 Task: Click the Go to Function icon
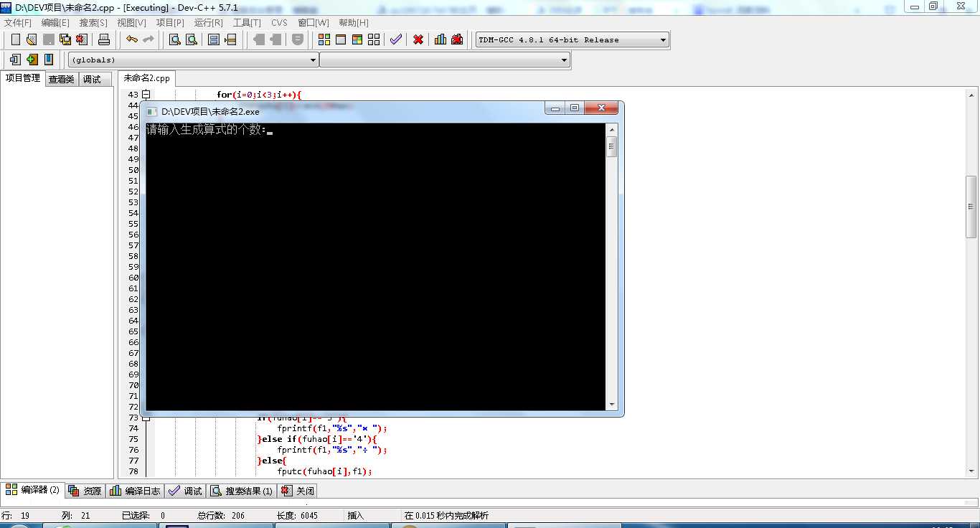[214, 39]
